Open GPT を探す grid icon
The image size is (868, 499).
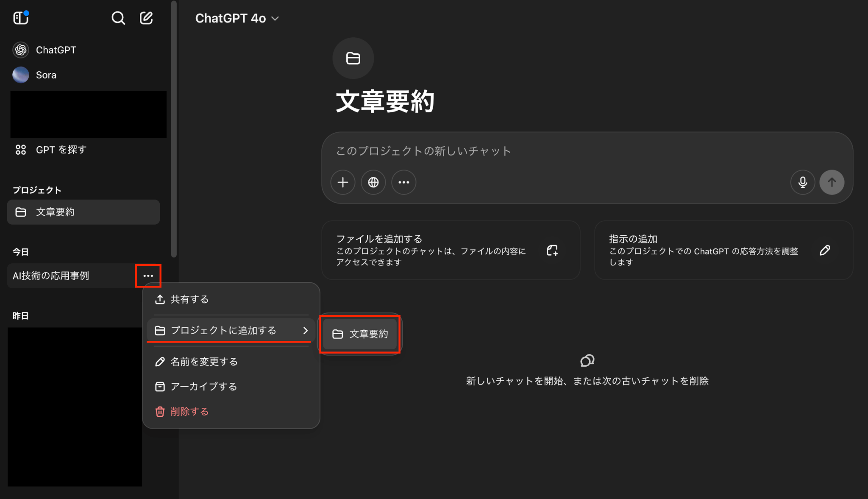(21, 150)
